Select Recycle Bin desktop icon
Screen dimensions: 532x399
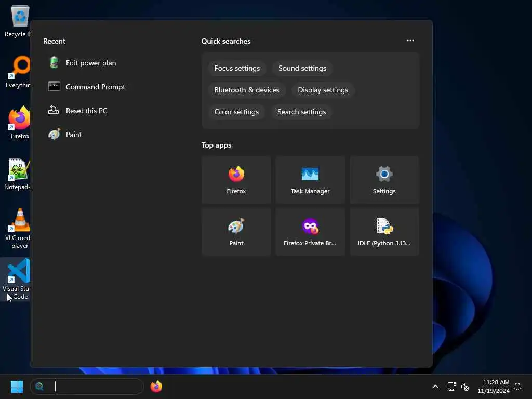tap(18, 21)
